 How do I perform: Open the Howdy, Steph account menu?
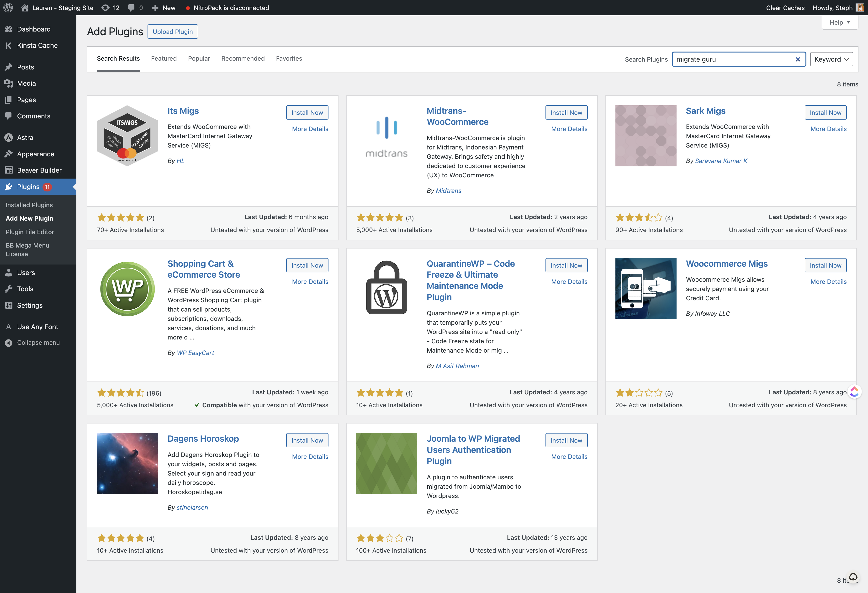tap(838, 7)
